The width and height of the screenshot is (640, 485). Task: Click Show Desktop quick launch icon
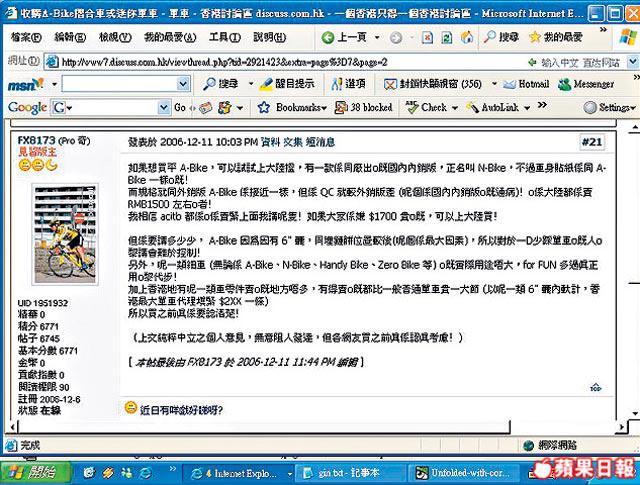89,473
